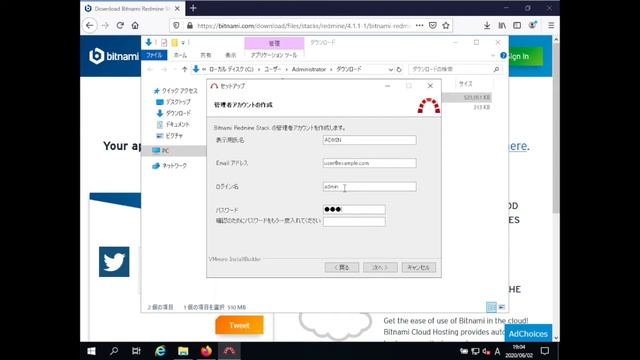Image resolution: width=640 pixels, height=360 pixels.
Task: Open Windows taskbar search icon
Action: coord(114,351)
